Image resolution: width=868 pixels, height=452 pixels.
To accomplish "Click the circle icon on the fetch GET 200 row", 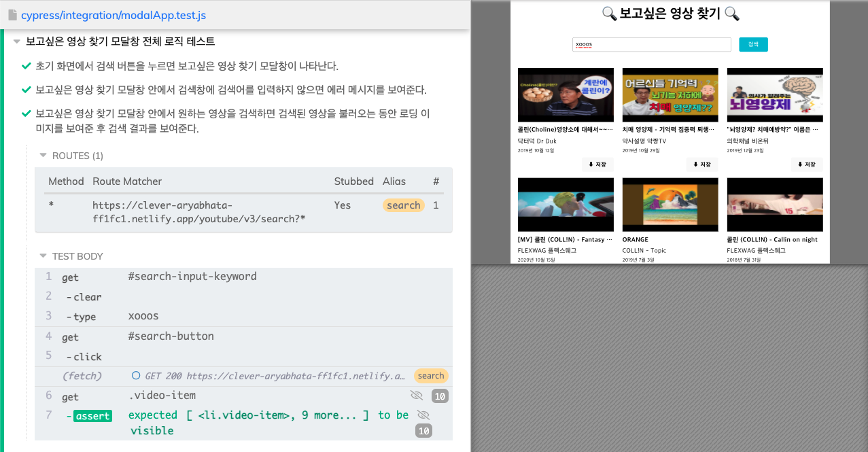I will pyautogui.click(x=136, y=376).
